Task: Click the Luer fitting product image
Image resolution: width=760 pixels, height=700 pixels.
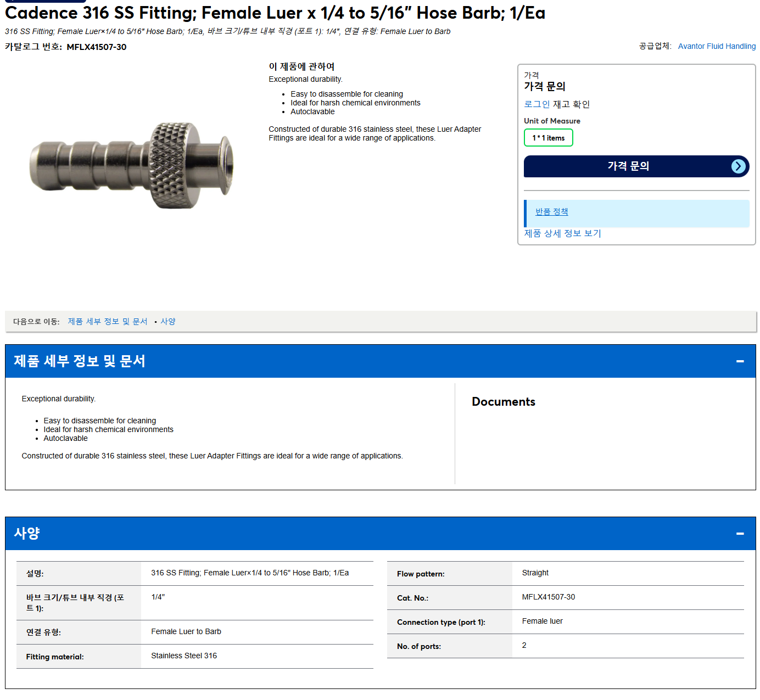Action: pos(132,165)
